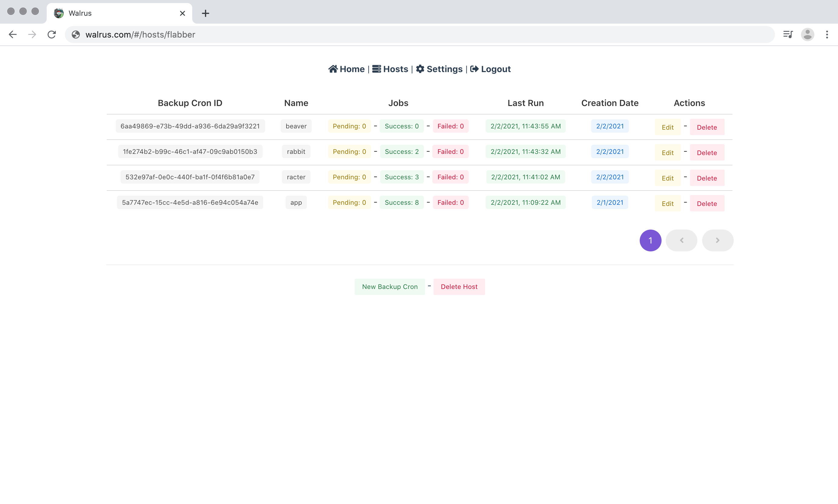This screenshot has height=504, width=838.
Task: Click the Hosts server icon
Action: pos(376,69)
